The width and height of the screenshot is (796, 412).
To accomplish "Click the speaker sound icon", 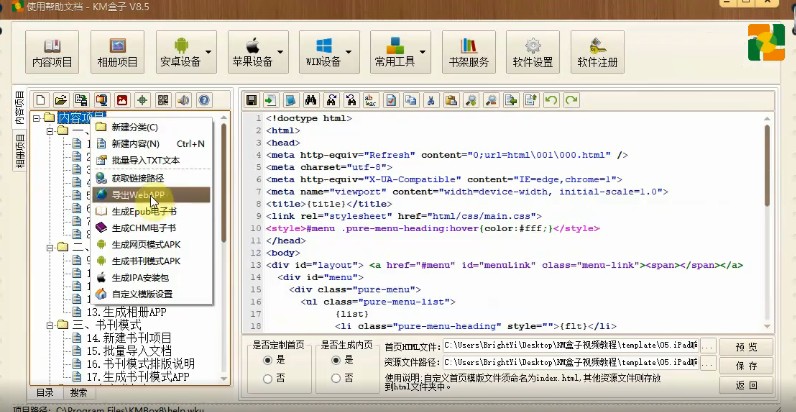I will pyautogui.click(x=184, y=100).
